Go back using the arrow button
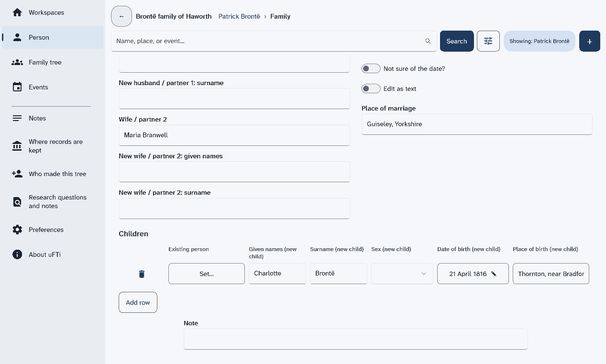Viewport: 606px width, 364px height. click(121, 16)
